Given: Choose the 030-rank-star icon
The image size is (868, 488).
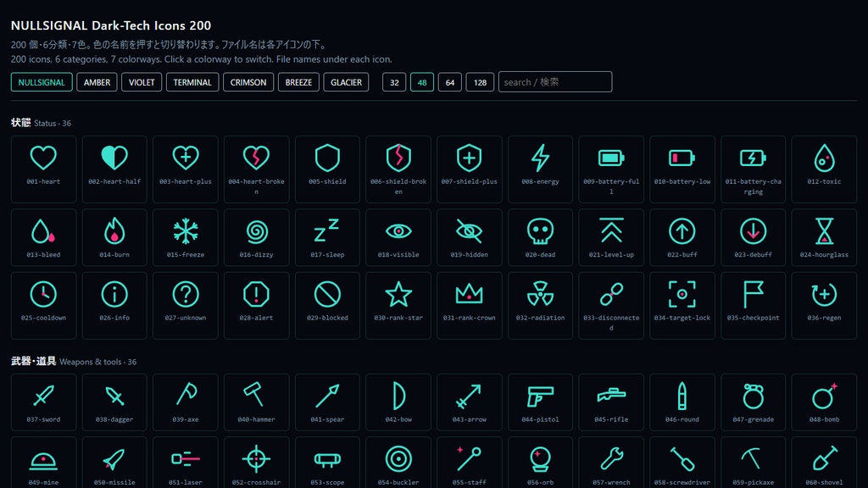Looking at the screenshot, I should pyautogui.click(x=398, y=294).
